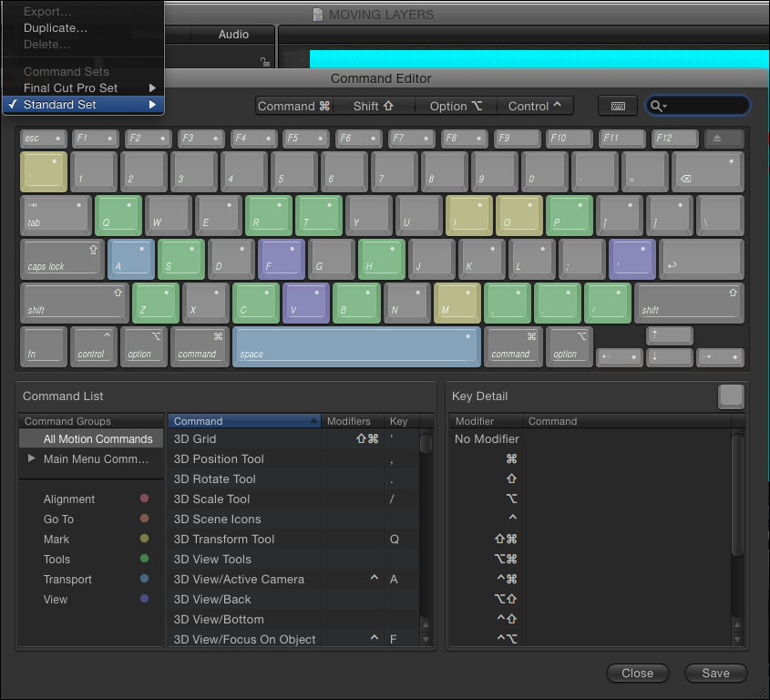The image size is (770, 700).
Task: Toggle the Shift modifier button
Action: [374, 106]
